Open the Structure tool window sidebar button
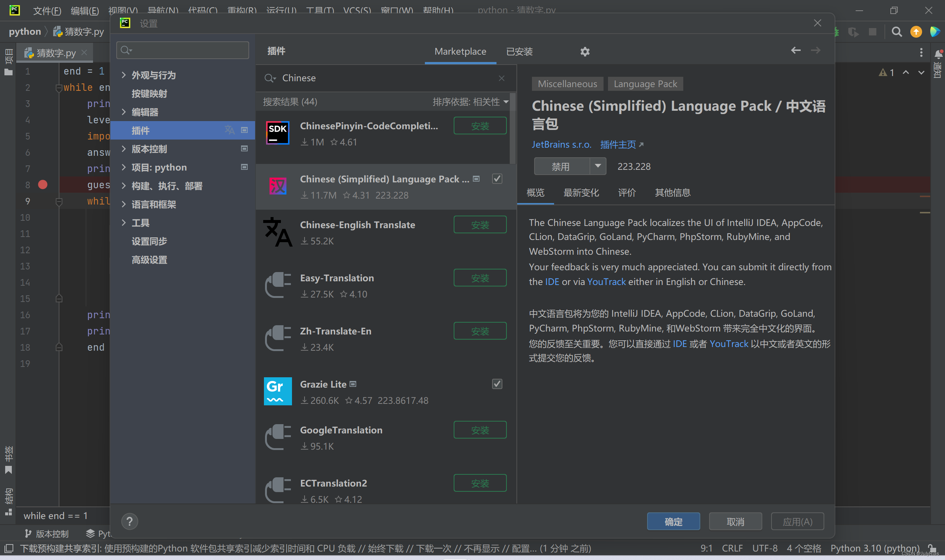The height and width of the screenshot is (560, 945). click(8, 502)
